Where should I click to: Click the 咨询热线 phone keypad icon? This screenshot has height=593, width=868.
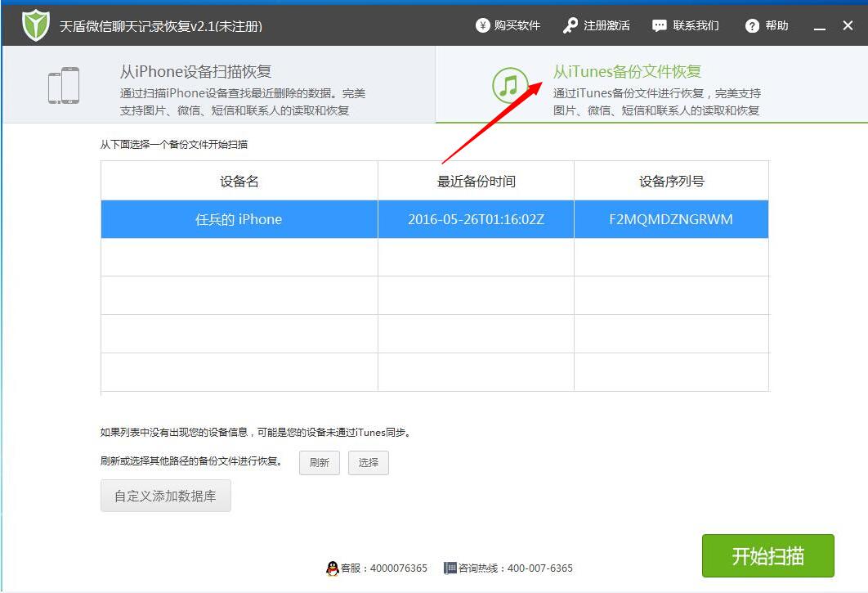pos(449,568)
